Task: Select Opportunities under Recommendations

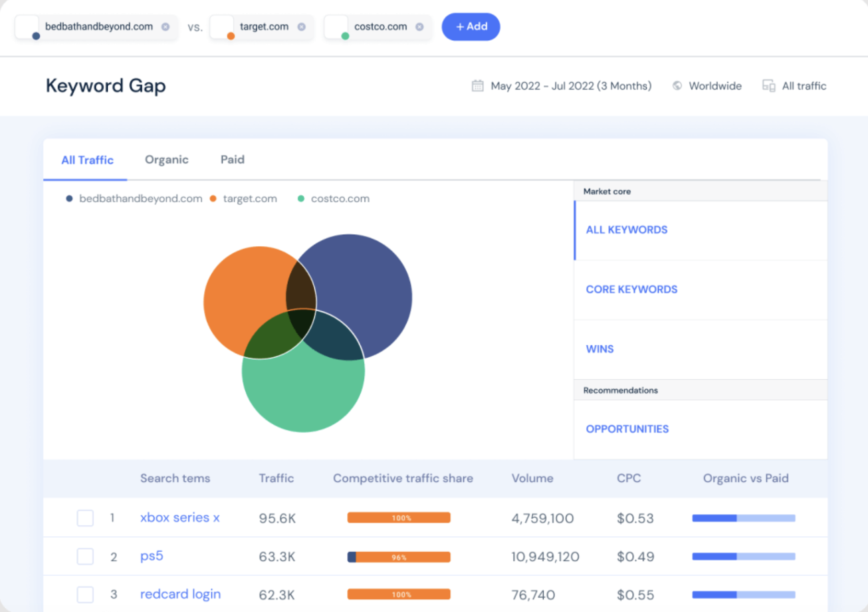Action: (x=628, y=429)
